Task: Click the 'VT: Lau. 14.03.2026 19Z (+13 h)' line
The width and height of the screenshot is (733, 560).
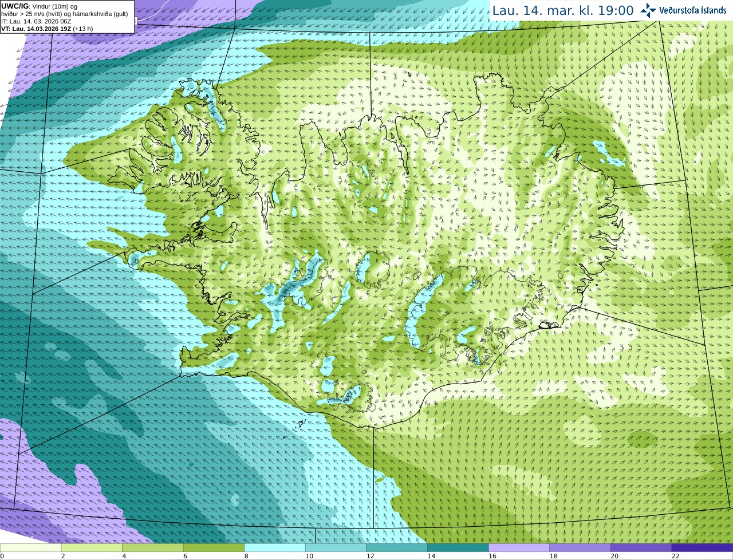Action: point(47,29)
